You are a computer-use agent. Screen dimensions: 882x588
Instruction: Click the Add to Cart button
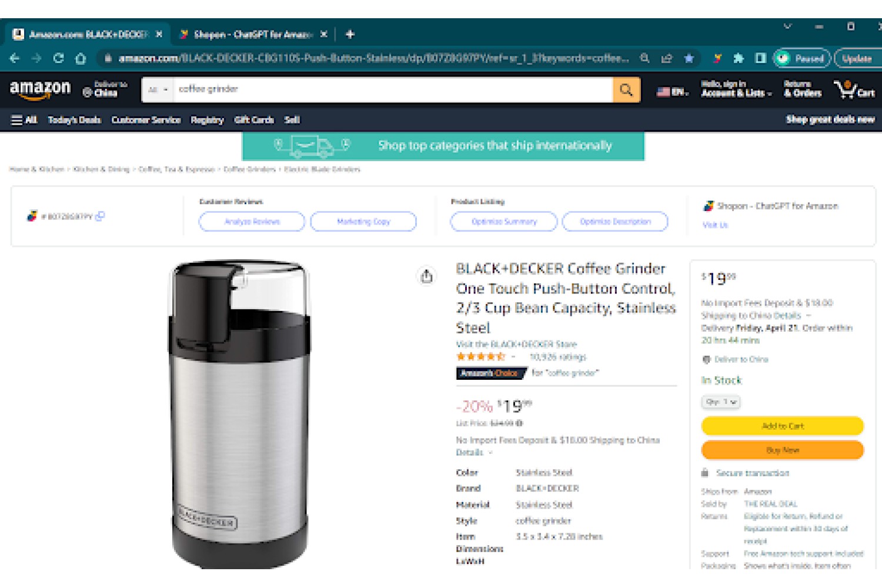782,426
